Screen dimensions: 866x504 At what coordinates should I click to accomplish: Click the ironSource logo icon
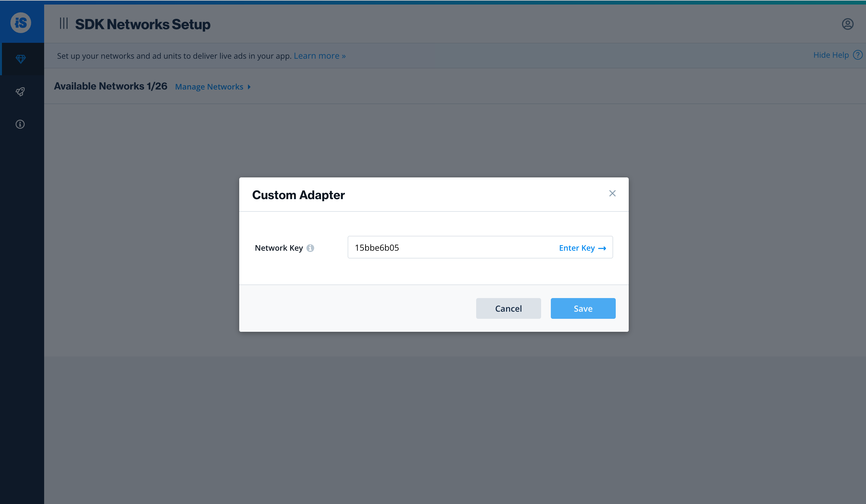click(21, 23)
